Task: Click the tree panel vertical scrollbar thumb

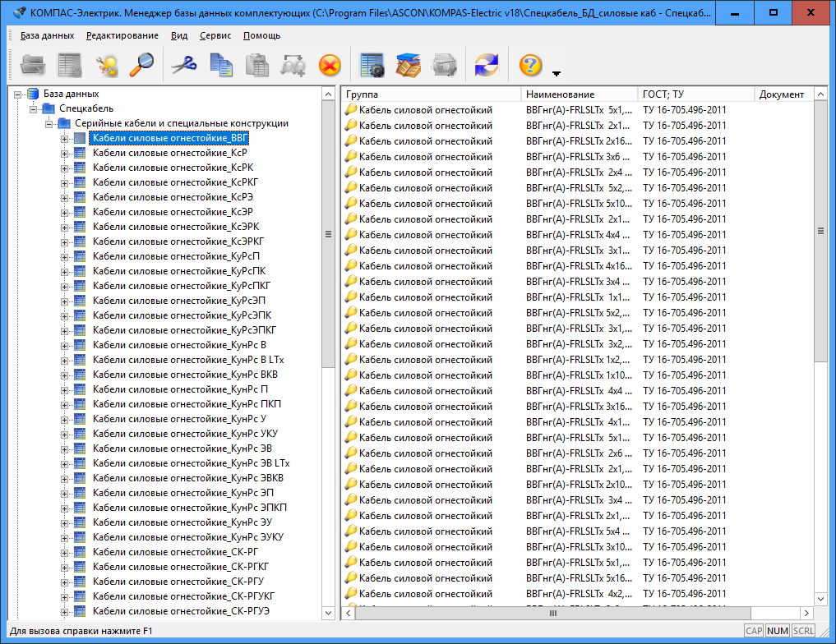Action: (329, 234)
